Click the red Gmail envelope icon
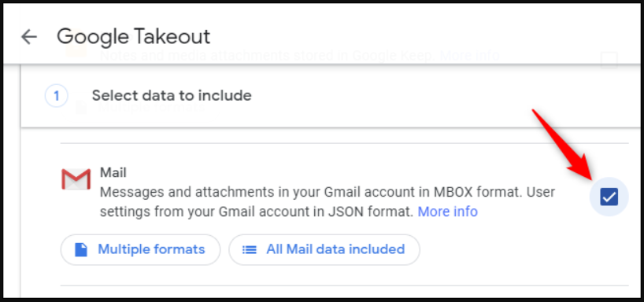The width and height of the screenshot is (644, 302). [x=76, y=179]
